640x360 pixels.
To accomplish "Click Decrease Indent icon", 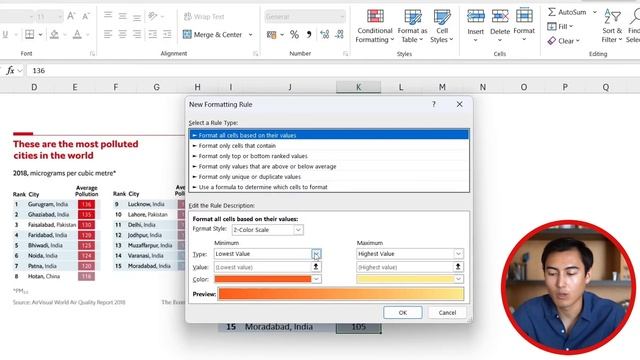I will pyautogui.click(x=152, y=34).
